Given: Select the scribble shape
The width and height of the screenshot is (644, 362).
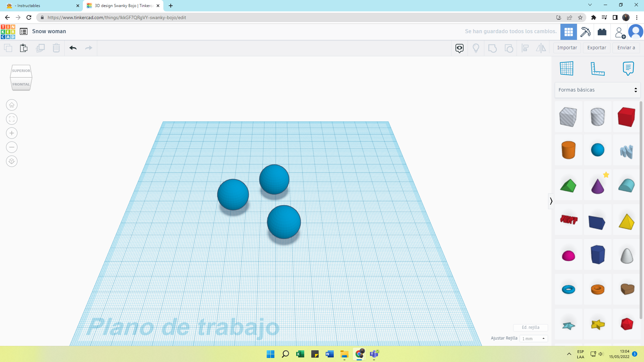Looking at the screenshot, I should (626, 151).
